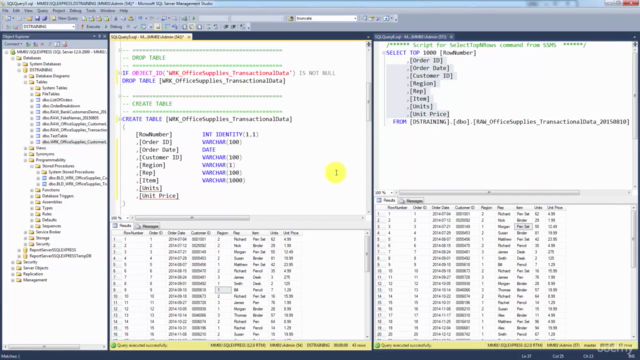Click right editor horizontal scrollbar thumb
This screenshot has height=360, width=640.
(x=489, y=192)
